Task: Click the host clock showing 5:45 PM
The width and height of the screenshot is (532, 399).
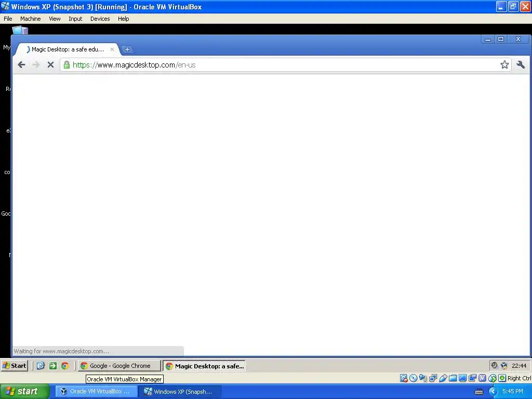Action: pyautogui.click(x=513, y=392)
